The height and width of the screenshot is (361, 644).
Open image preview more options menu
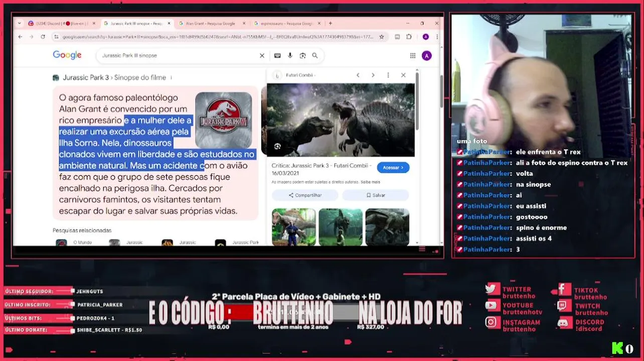click(x=388, y=75)
